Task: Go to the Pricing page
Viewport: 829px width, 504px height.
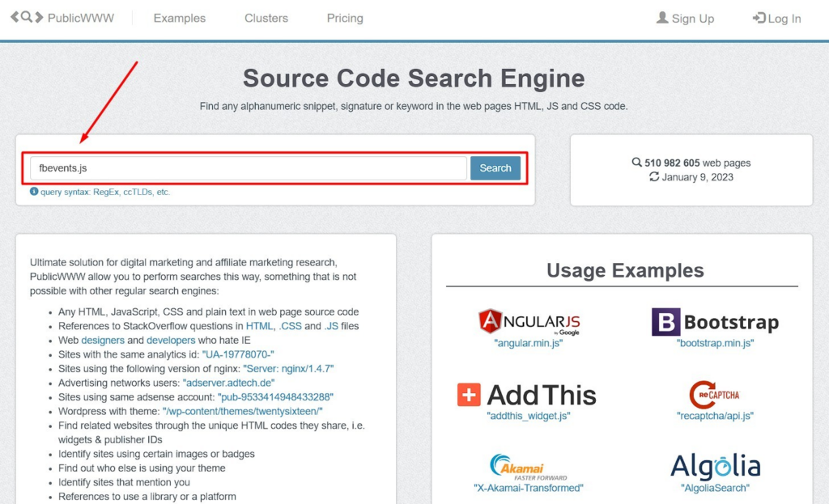Action: pyautogui.click(x=345, y=18)
